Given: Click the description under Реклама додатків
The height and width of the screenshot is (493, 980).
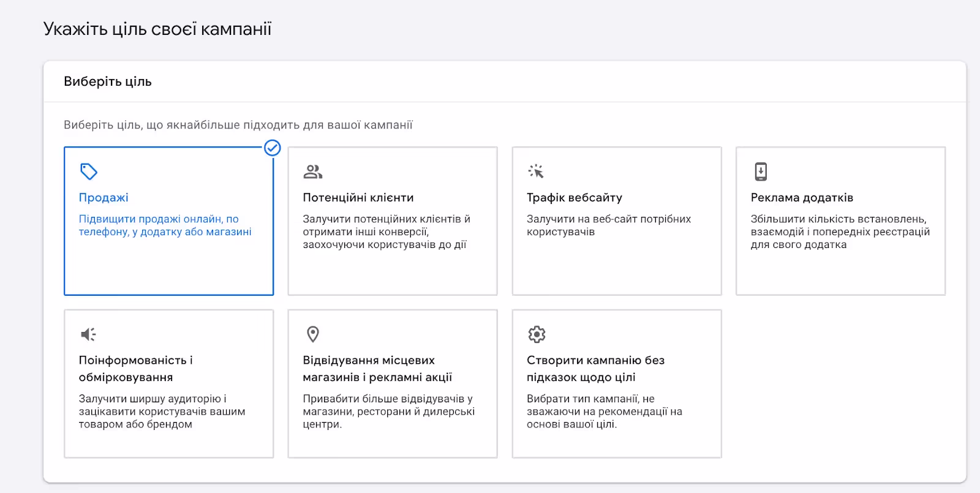Looking at the screenshot, I should coord(840,231).
